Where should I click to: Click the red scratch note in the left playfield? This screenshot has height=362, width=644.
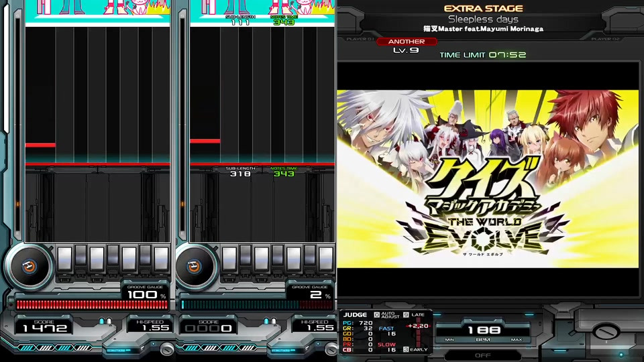tap(40, 145)
